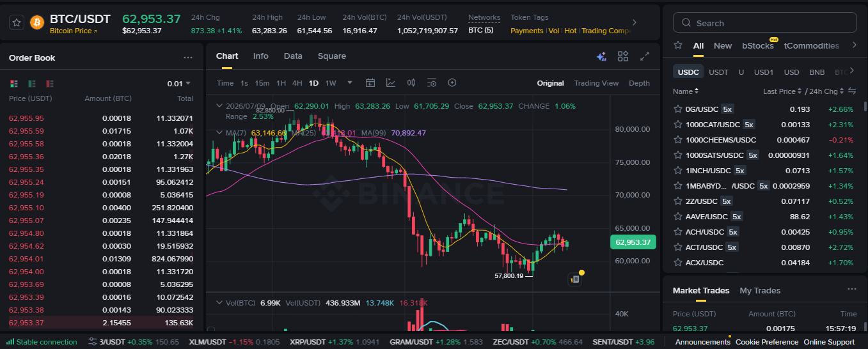
Task: Change candlestick chart style icon
Action: pyautogui.click(x=411, y=83)
